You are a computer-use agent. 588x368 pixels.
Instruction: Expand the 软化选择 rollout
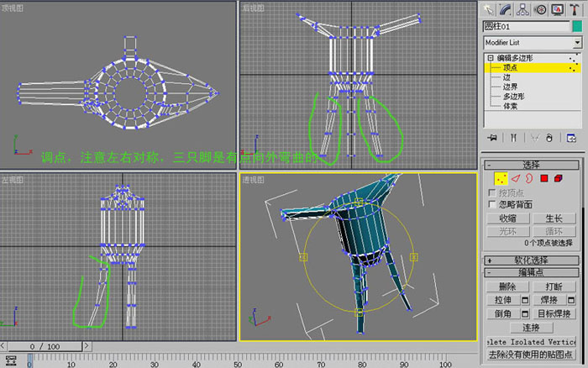click(532, 260)
